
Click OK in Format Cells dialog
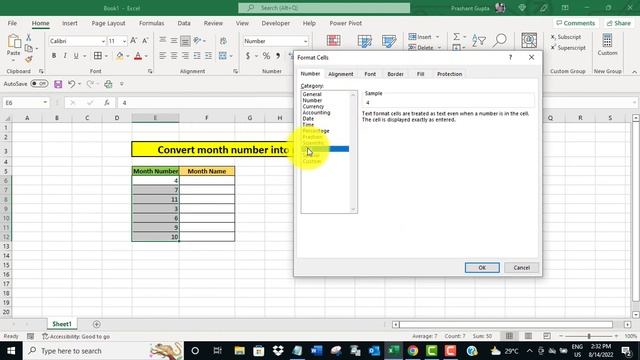(482, 267)
